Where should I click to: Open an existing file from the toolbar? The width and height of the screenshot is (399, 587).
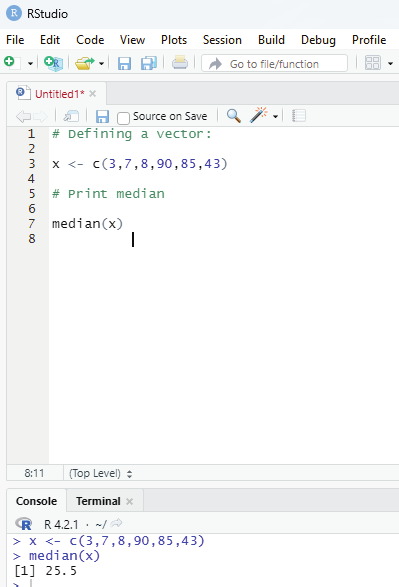84,63
